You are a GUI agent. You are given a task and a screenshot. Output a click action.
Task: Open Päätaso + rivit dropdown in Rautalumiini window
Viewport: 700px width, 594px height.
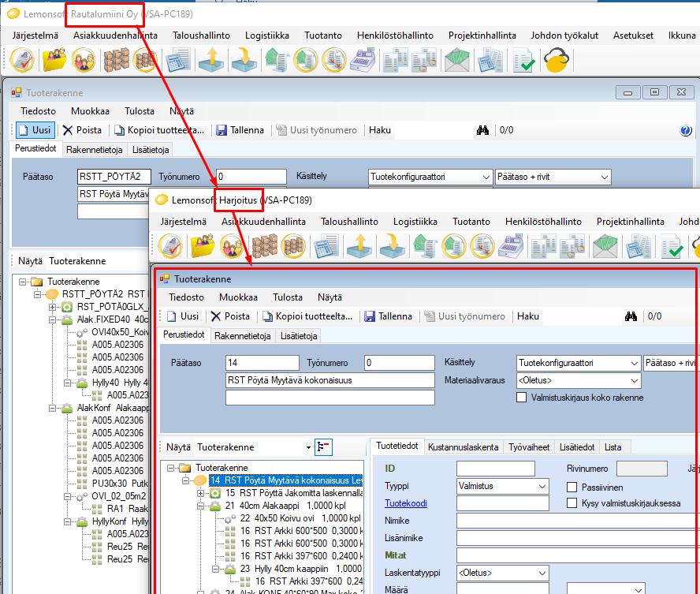pos(553,177)
